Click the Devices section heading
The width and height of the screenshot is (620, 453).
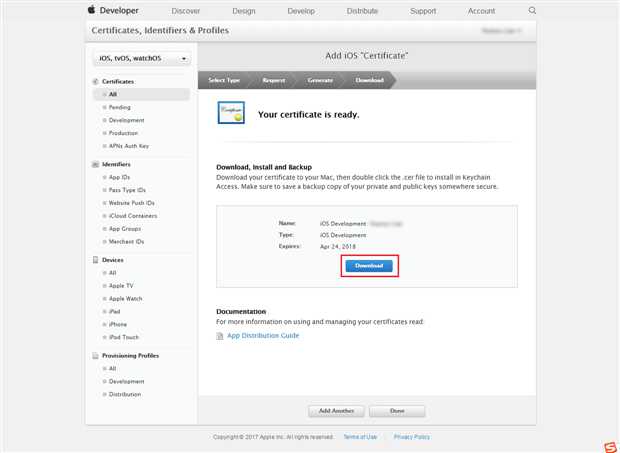[113, 260]
